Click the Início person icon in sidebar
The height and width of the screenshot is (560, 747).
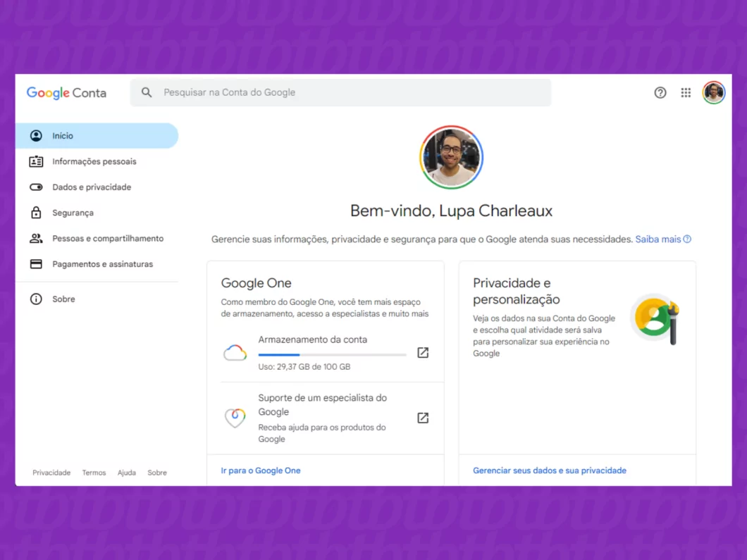[36, 136]
